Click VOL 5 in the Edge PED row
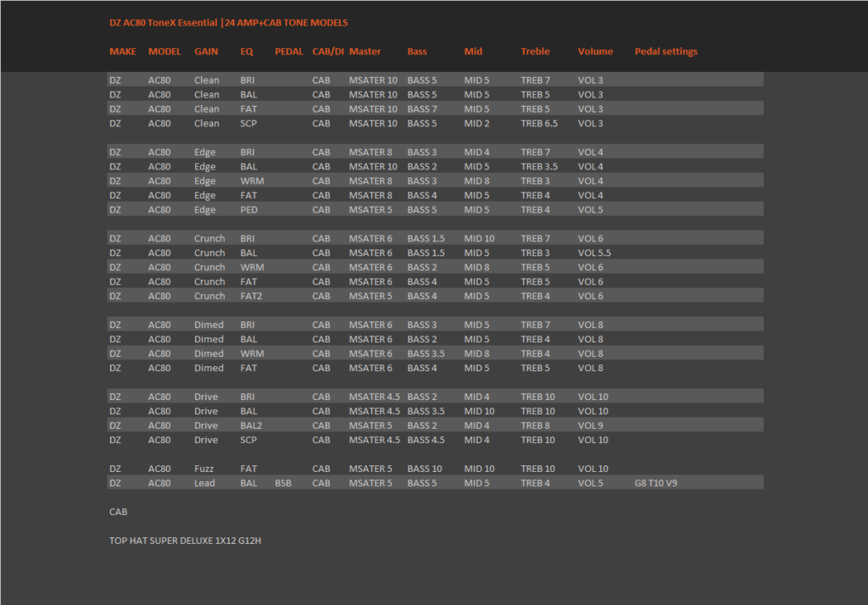This screenshot has width=868, height=605. [x=591, y=210]
